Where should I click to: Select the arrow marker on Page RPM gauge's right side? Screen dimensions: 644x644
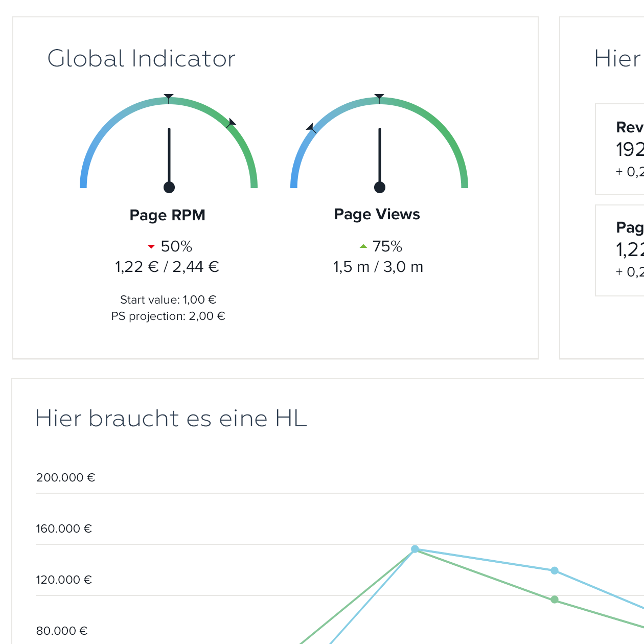click(x=231, y=123)
